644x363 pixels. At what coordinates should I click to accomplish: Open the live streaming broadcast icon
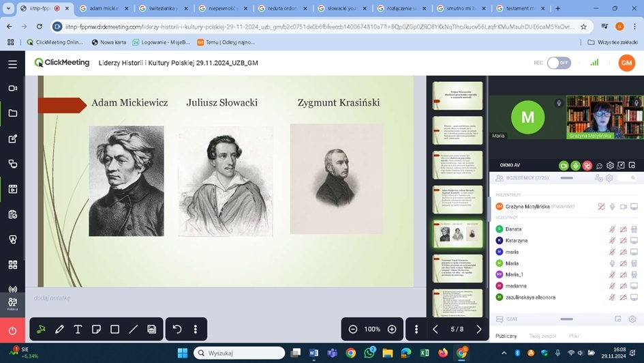point(12,289)
